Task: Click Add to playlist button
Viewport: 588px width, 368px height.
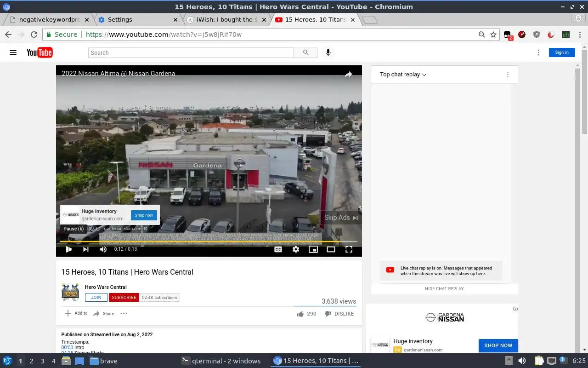Action: pos(76,313)
